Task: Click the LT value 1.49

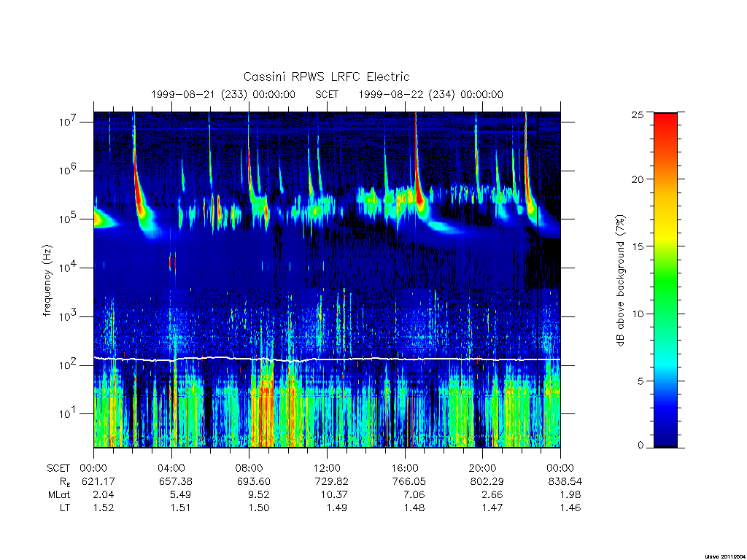Action: (x=337, y=507)
